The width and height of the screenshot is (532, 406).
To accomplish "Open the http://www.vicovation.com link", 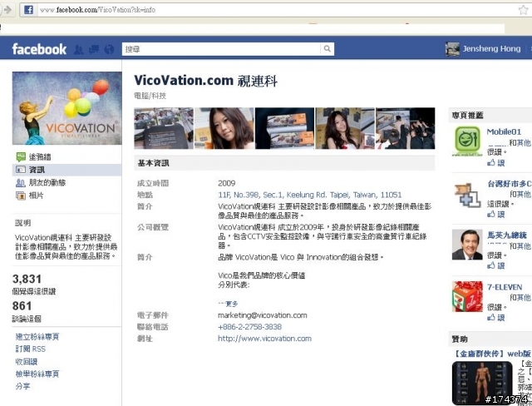I will pos(264,339).
